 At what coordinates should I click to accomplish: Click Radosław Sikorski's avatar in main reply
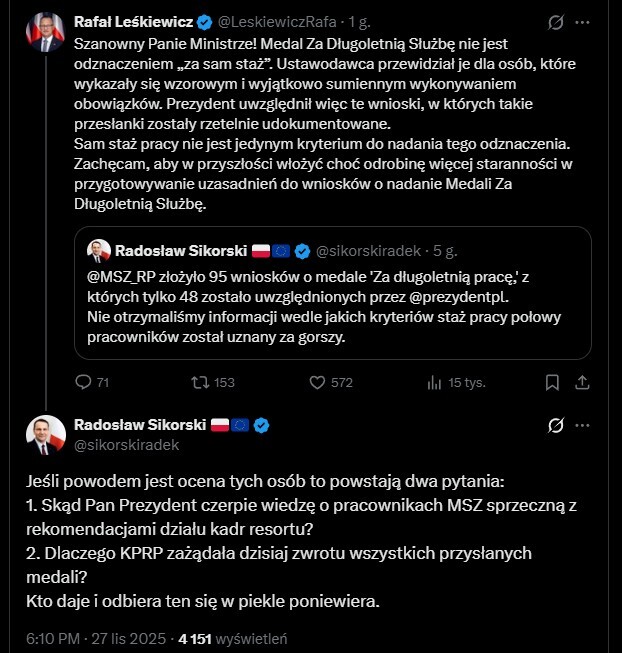click(x=45, y=435)
